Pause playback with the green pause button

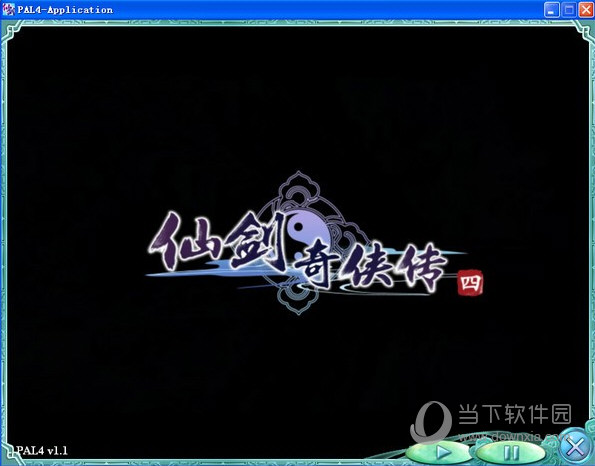pyautogui.click(x=511, y=453)
